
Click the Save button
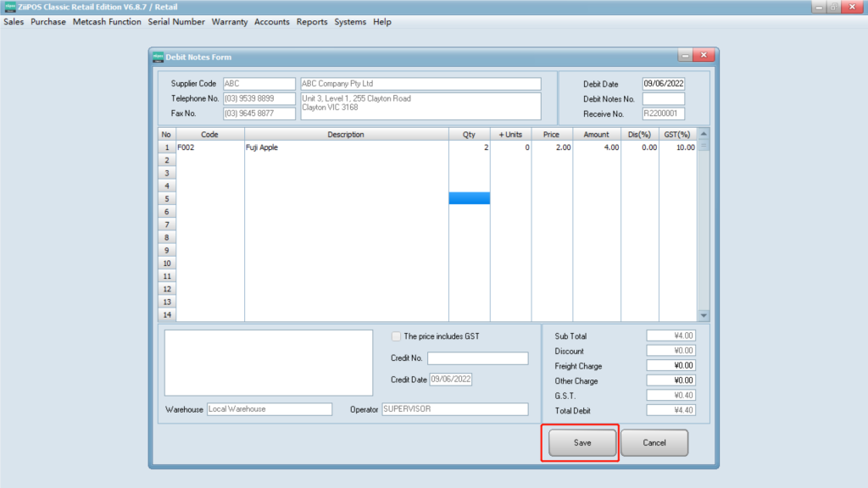(581, 442)
